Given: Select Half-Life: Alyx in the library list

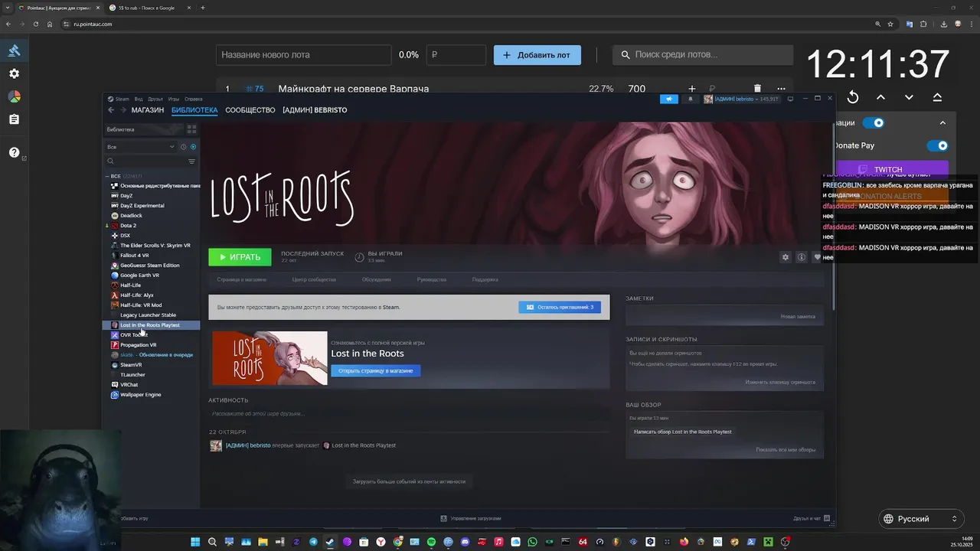Looking at the screenshot, I should pyautogui.click(x=136, y=295).
